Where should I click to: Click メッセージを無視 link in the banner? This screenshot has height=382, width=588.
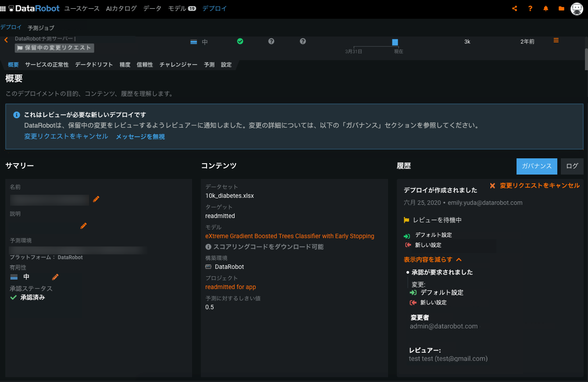pyautogui.click(x=140, y=137)
